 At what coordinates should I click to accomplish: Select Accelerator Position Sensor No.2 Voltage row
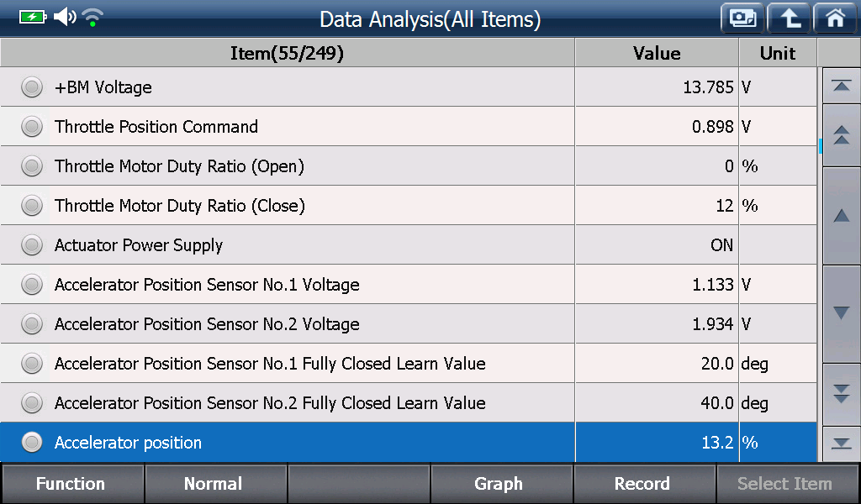[x=409, y=324]
